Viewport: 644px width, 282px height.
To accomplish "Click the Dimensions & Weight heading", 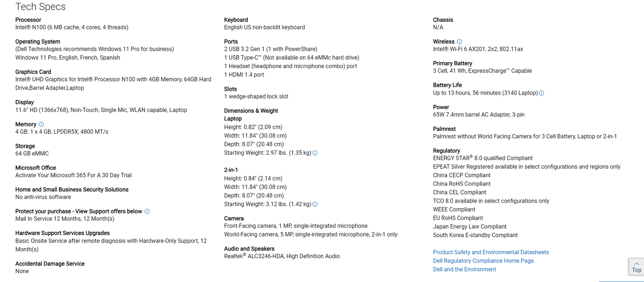I will click(x=251, y=111).
